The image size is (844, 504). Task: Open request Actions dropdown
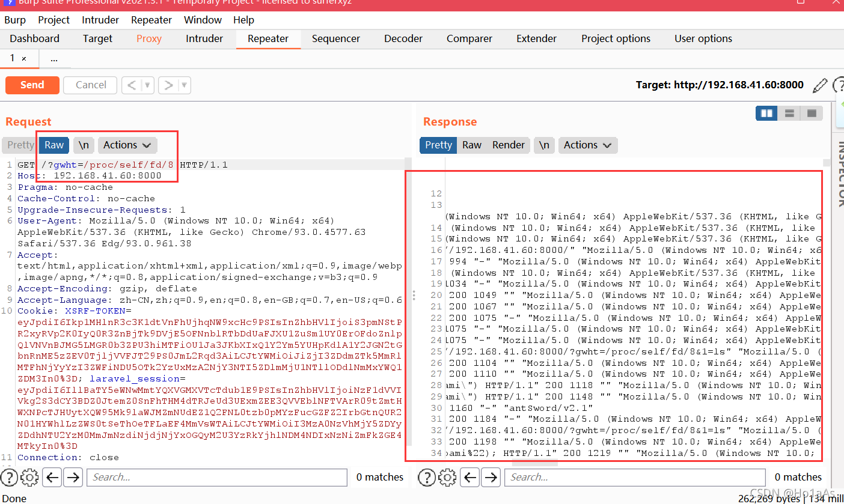click(x=127, y=145)
